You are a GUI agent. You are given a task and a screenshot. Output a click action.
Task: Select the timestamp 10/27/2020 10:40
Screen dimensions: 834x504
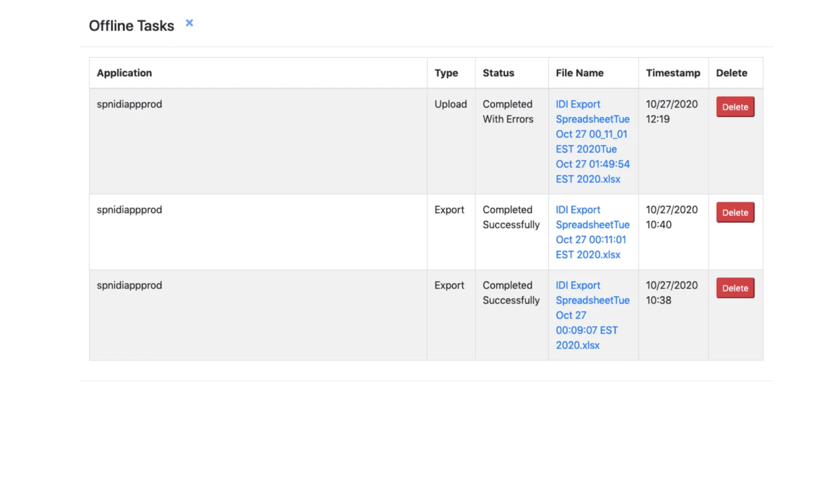tap(672, 217)
